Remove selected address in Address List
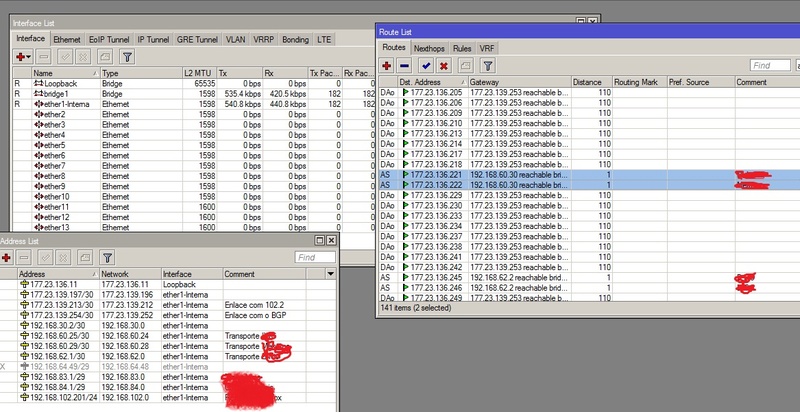 (x=24, y=257)
